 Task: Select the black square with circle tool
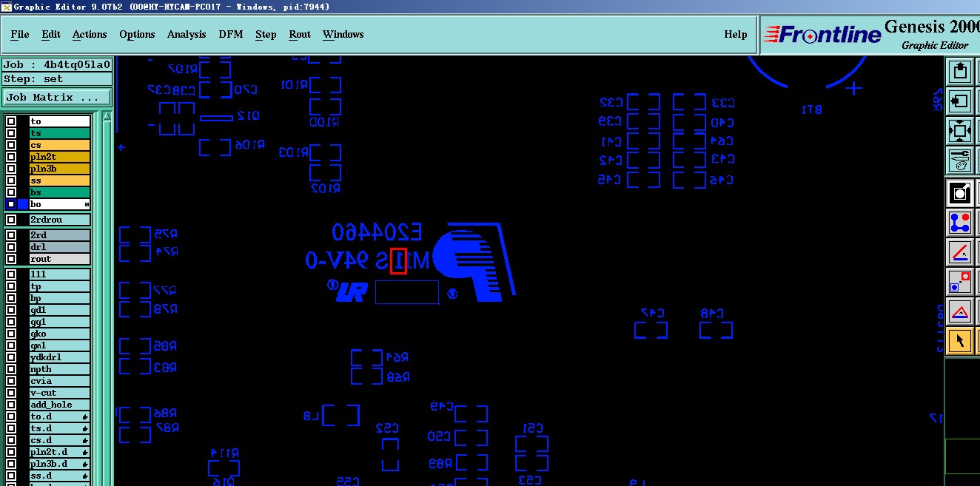[x=960, y=193]
